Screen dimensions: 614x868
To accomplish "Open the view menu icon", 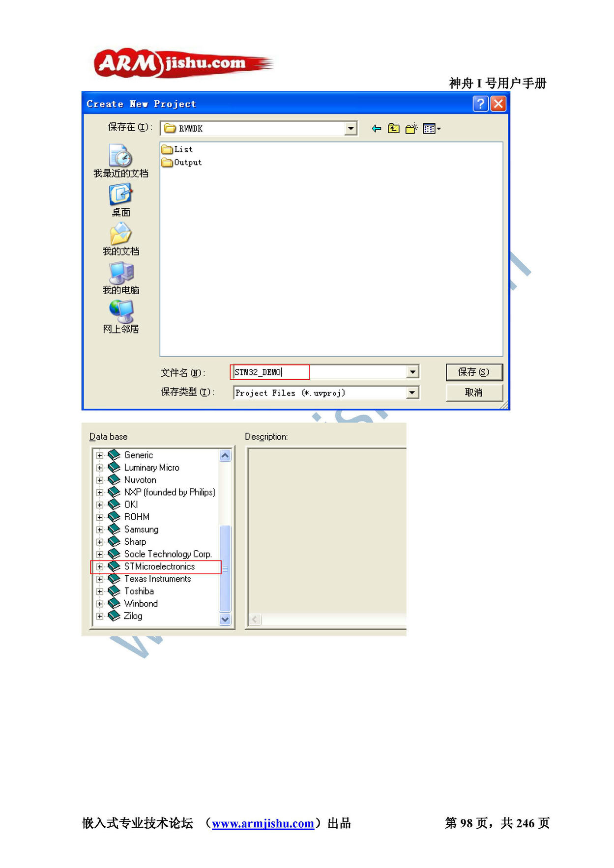I will (x=432, y=129).
